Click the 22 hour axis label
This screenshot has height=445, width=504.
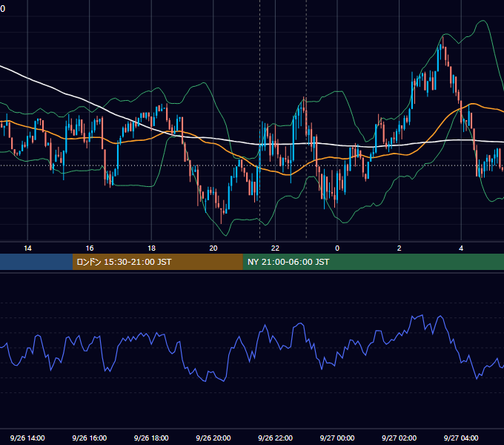(x=275, y=248)
